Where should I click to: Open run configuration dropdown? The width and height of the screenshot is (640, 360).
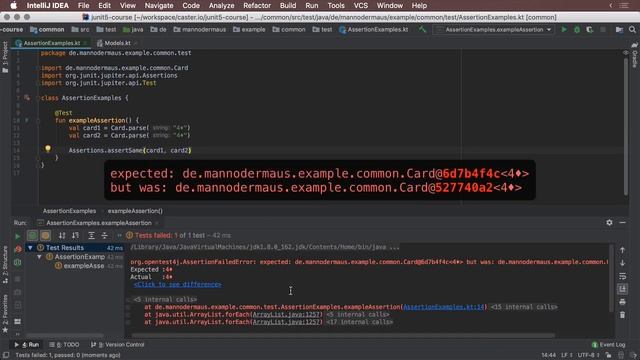point(494,29)
